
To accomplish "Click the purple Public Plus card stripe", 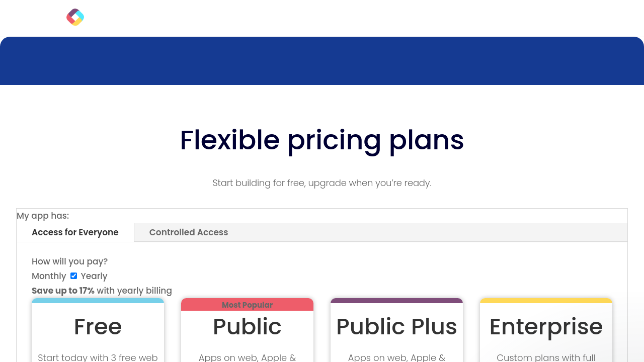I will pos(396,301).
